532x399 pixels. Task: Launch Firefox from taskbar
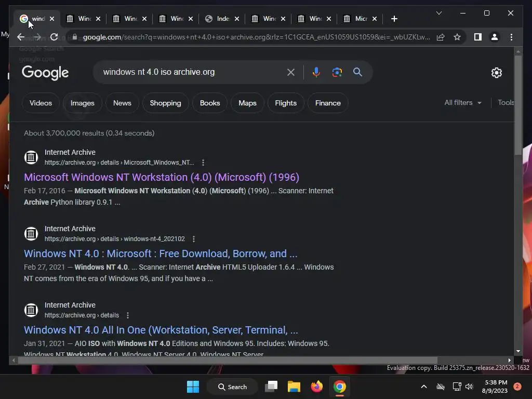coord(316,387)
